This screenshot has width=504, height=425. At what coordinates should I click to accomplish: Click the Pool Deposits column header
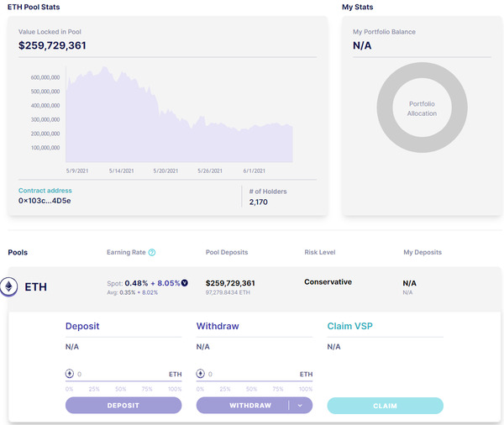227,252
